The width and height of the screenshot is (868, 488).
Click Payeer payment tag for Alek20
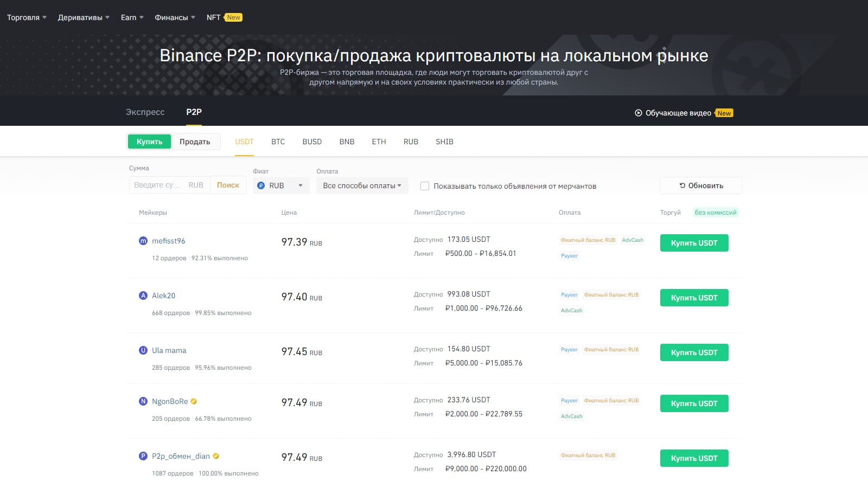pyautogui.click(x=569, y=295)
